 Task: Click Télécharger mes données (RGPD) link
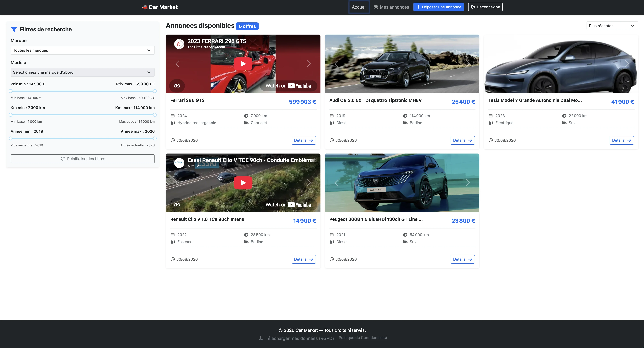point(296,338)
